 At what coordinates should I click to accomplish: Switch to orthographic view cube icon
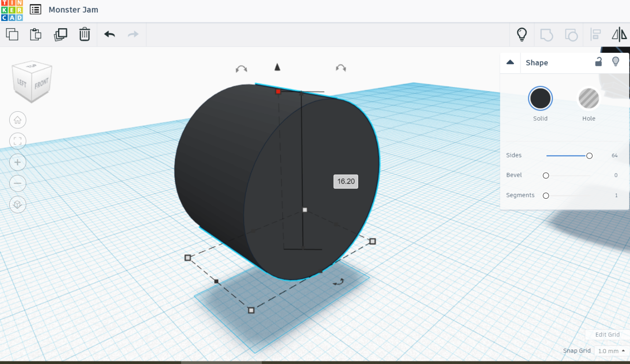pyautogui.click(x=18, y=204)
